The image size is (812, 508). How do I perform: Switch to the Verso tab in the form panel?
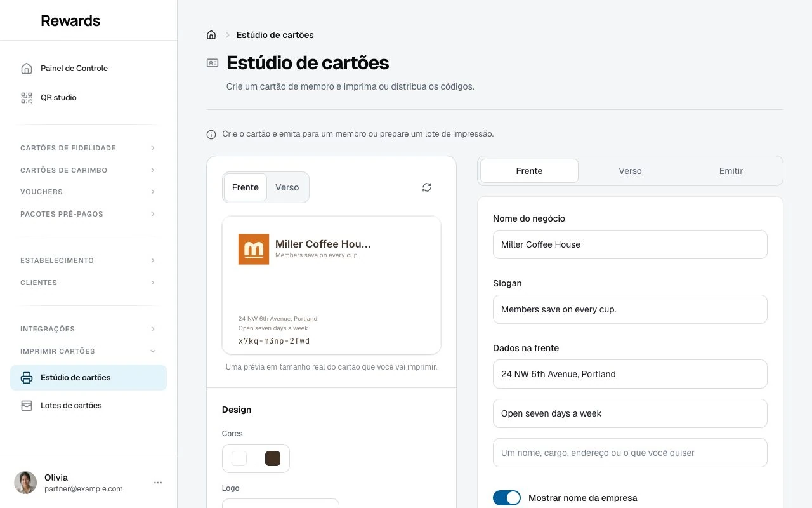point(630,171)
